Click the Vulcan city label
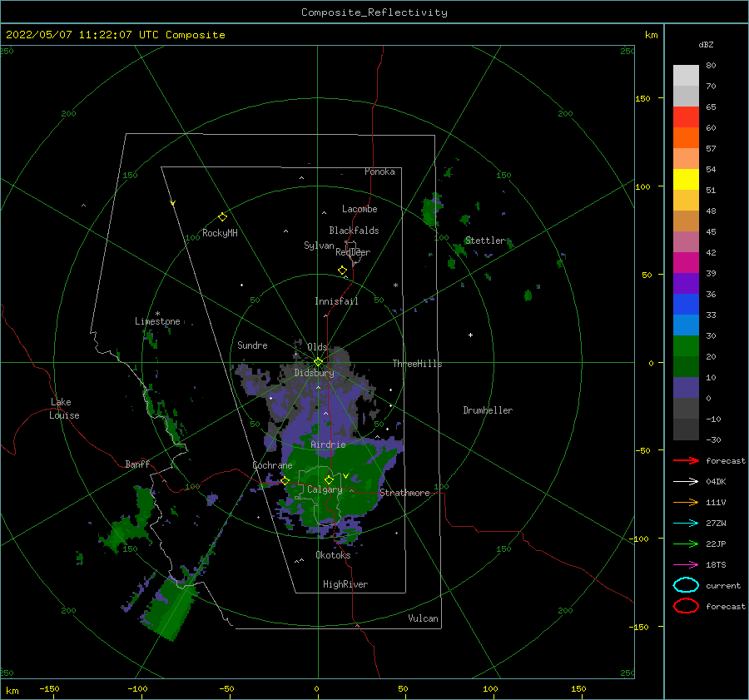This screenshot has height=700, width=749. tap(423, 618)
